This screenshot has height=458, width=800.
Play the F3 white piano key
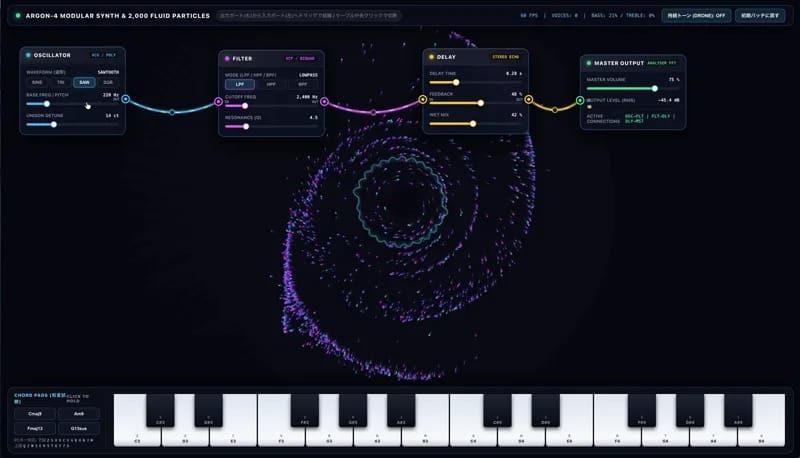(281, 437)
